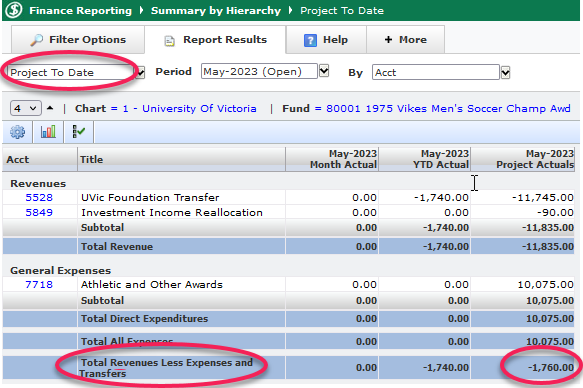Click the Revenues section heading

click(38, 184)
